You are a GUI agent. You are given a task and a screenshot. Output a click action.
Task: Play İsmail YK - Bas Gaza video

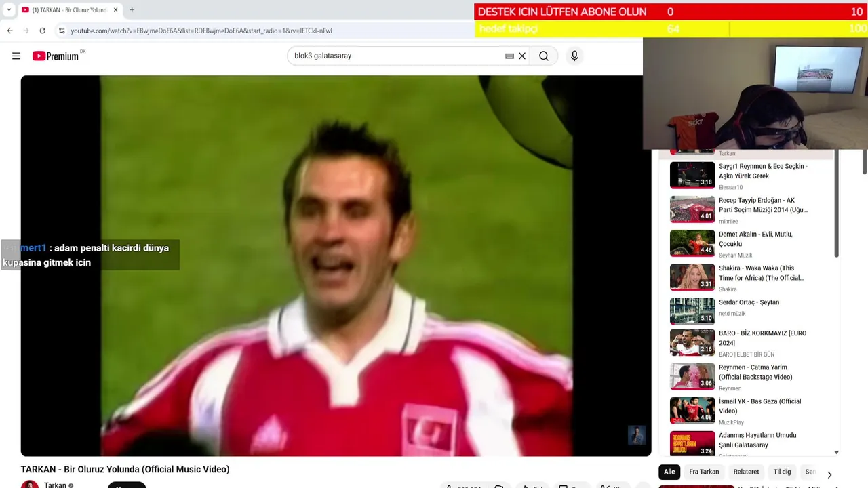(759, 406)
